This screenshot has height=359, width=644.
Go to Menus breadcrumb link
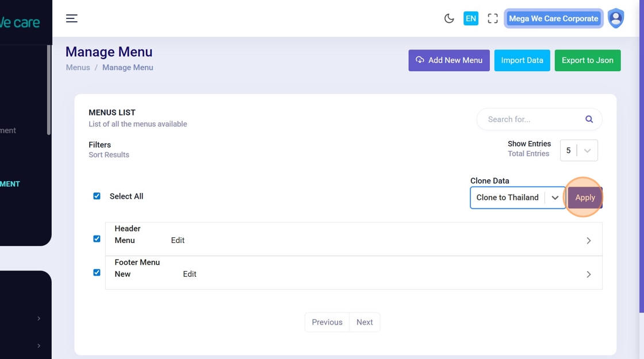coord(78,67)
